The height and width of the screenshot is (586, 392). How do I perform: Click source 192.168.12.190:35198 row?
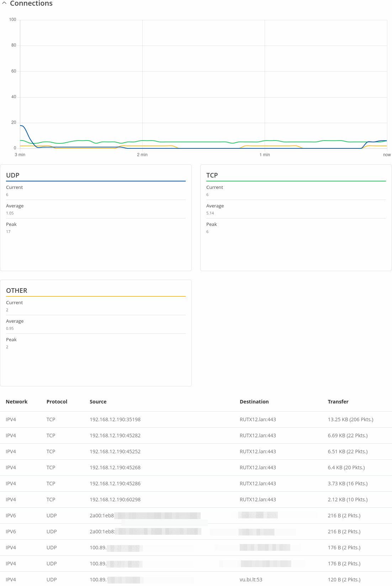pyautogui.click(x=196, y=419)
